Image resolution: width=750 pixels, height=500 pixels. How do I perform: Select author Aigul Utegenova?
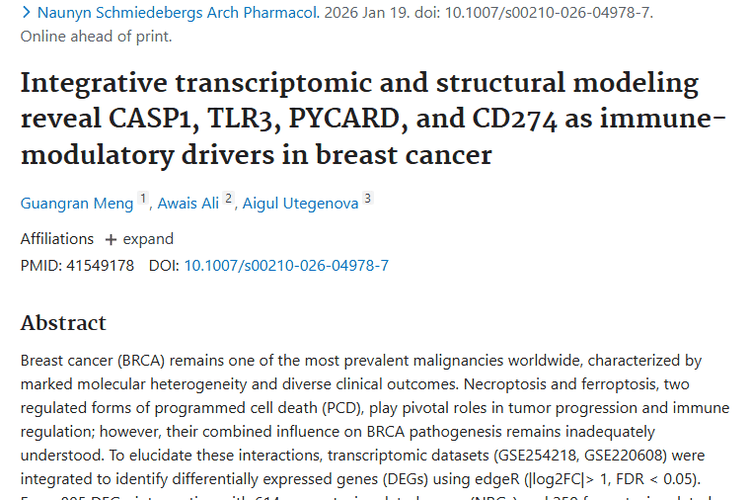pos(299,203)
